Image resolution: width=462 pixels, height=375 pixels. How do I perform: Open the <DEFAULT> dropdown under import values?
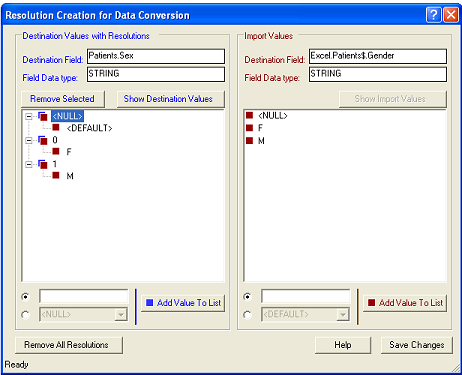[x=343, y=314]
